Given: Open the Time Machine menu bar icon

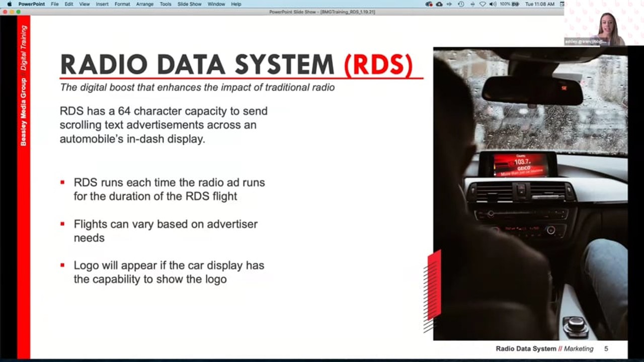Looking at the screenshot, I should pyautogui.click(x=461, y=4).
